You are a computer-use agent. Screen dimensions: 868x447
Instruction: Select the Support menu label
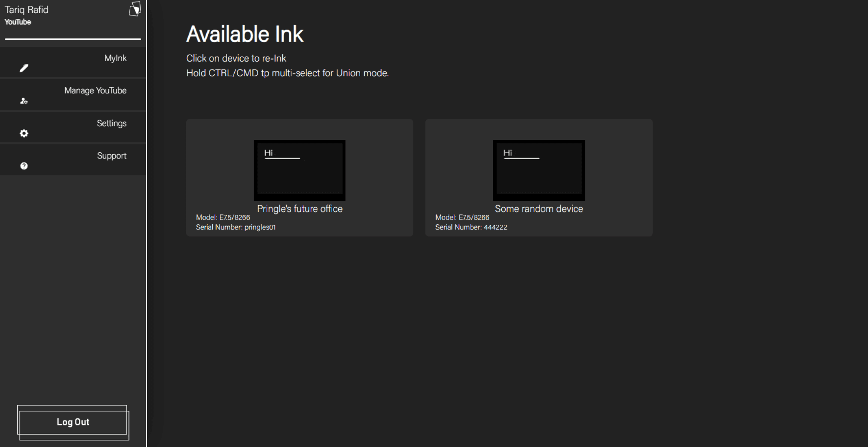(111, 156)
